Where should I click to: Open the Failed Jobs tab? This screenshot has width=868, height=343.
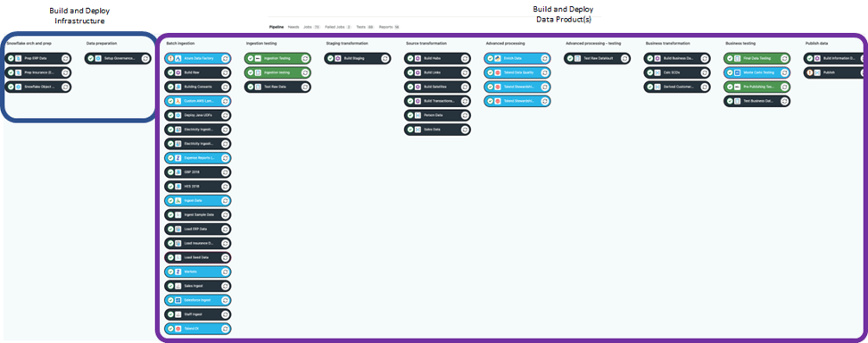click(338, 27)
